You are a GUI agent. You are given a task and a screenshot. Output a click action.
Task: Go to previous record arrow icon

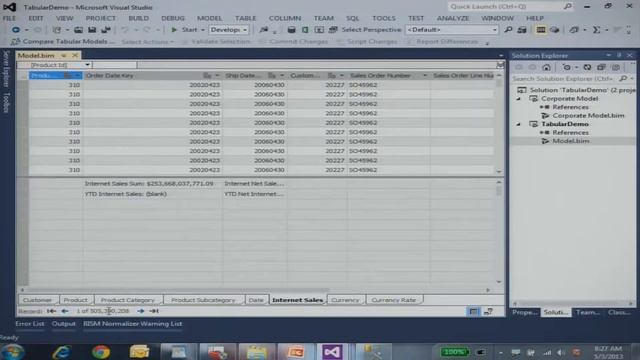pyautogui.click(x=65, y=311)
